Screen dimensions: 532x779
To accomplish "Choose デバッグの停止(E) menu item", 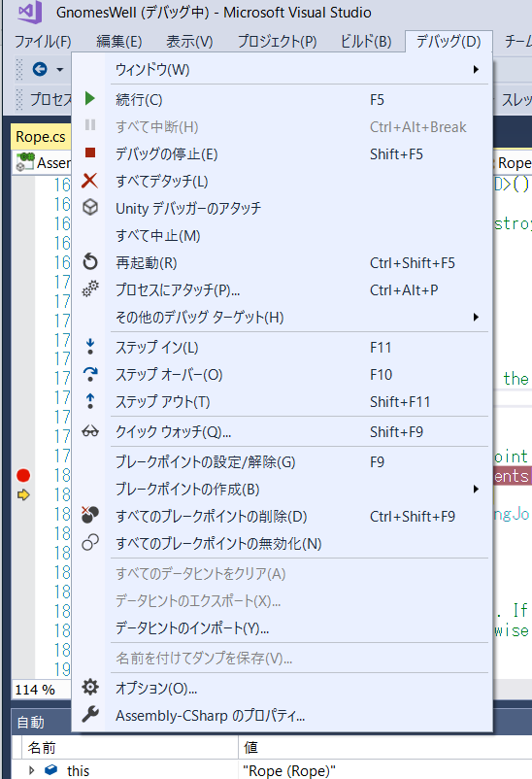I will [x=283, y=154].
